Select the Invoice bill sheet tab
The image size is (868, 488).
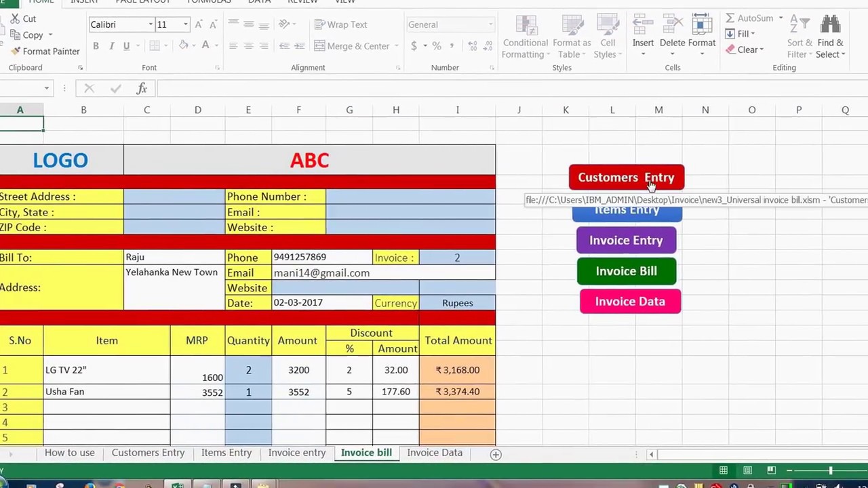point(366,453)
